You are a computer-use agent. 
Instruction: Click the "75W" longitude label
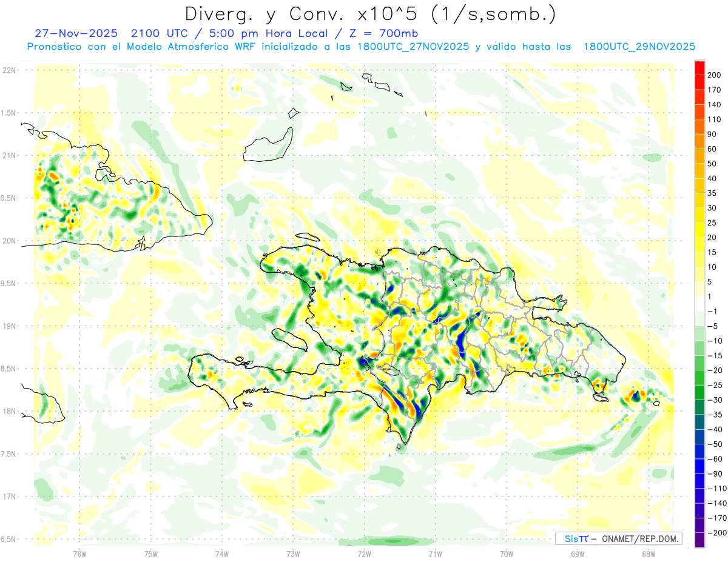pos(151,554)
